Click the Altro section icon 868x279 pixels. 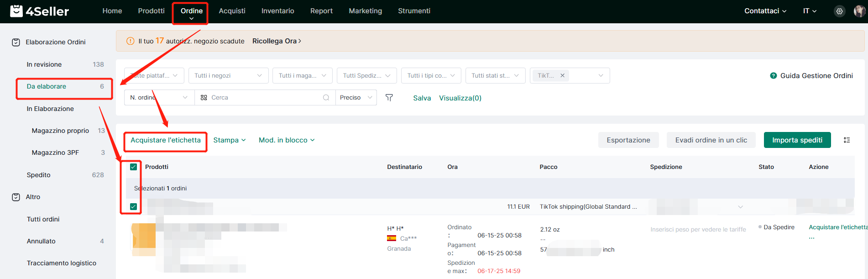(x=16, y=197)
